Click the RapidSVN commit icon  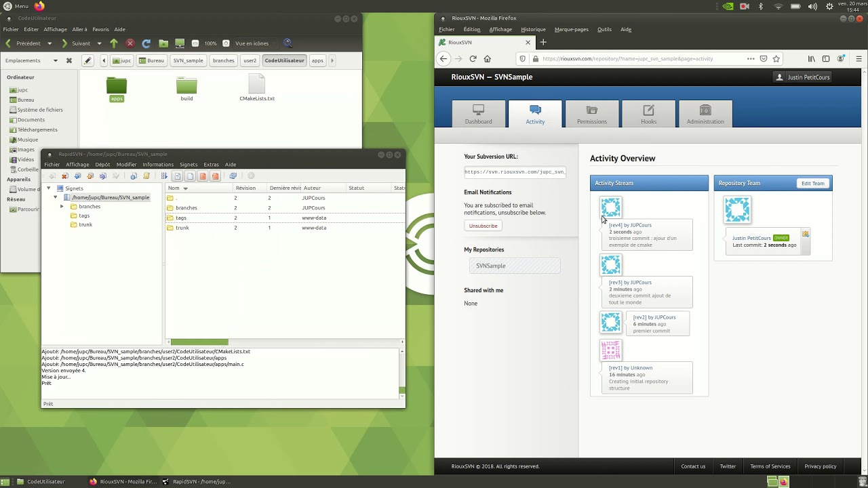[x=90, y=176]
